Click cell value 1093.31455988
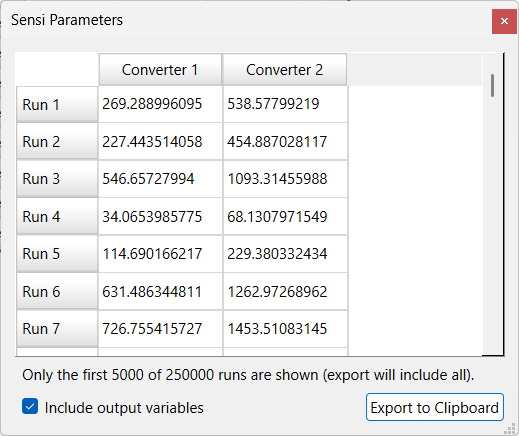The image size is (519, 436). pyautogui.click(x=277, y=179)
